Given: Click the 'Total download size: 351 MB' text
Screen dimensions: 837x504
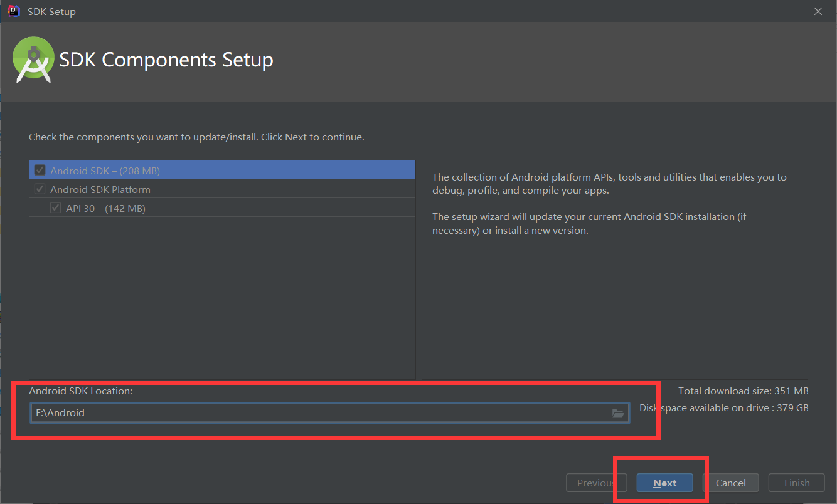Looking at the screenshot, I should [743, 391].
